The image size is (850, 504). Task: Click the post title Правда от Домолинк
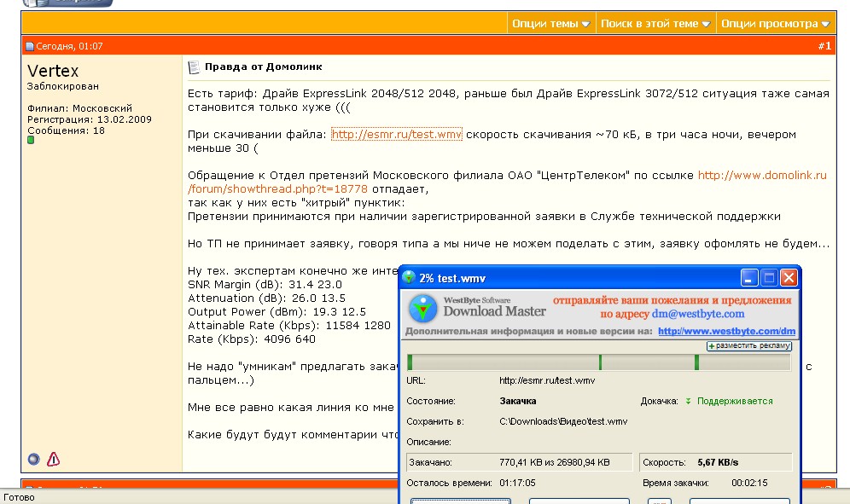click(x=264, y=67)
